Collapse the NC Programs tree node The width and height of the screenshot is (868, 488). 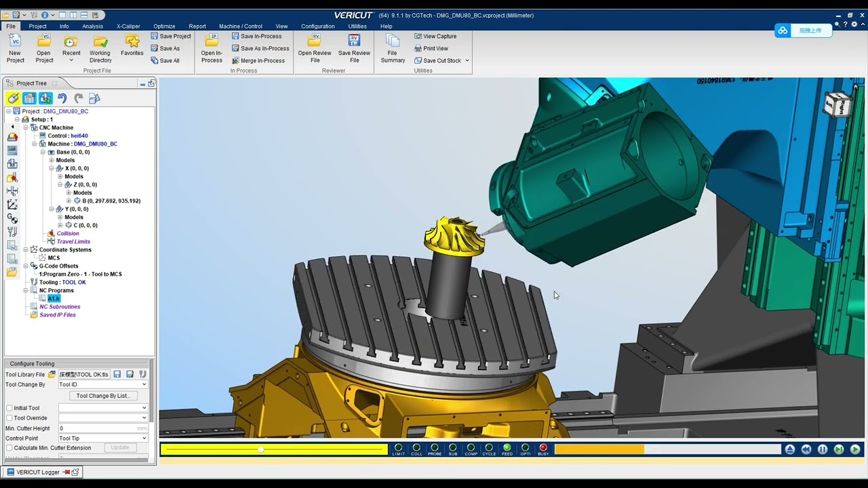[x=26, y=290]
